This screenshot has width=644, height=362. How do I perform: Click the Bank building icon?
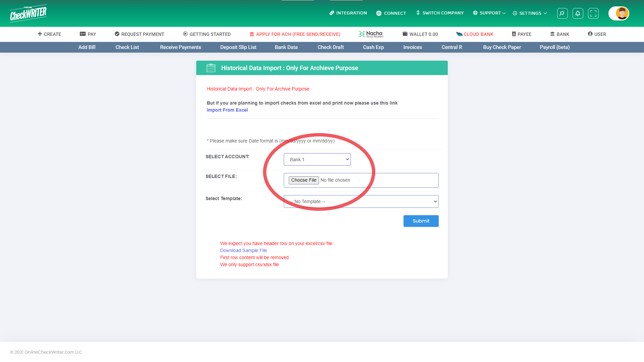point(552,34)
